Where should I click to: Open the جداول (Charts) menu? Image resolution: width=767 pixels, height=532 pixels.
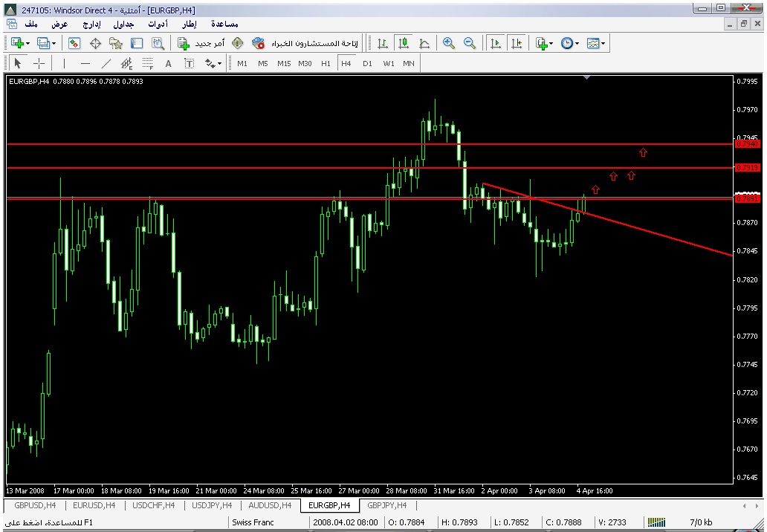point(123,24)
